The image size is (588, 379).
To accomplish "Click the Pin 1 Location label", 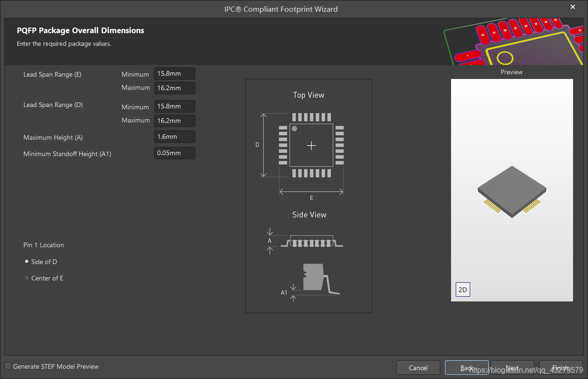I will pos(43,245).
